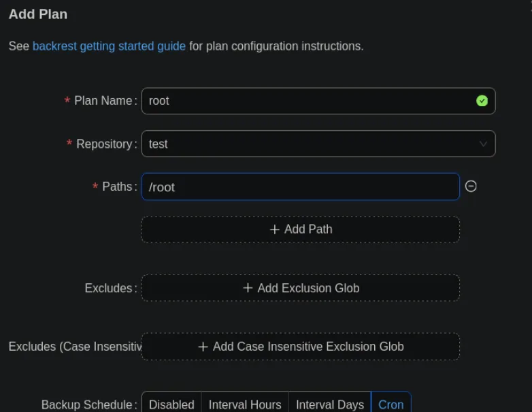Click the Add Plan heading
The width and height of the screenshot is (532, 412).
pos(38,14)
